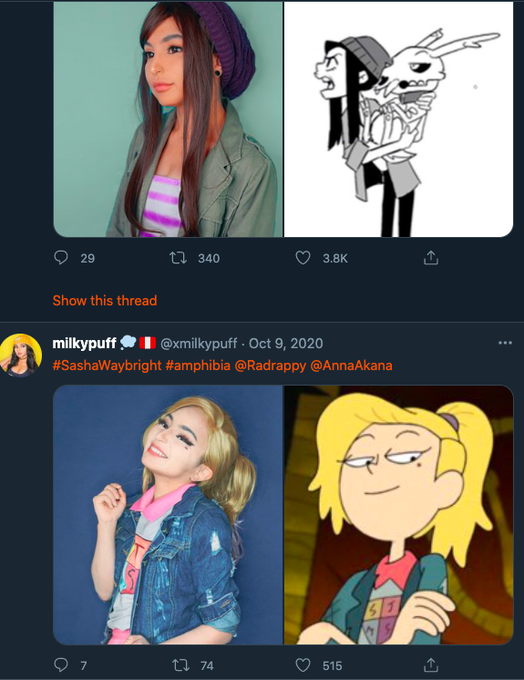Visit the @Radrappy mention
The width and height of the screenshot is (524, 680).
tap(270, 365)
